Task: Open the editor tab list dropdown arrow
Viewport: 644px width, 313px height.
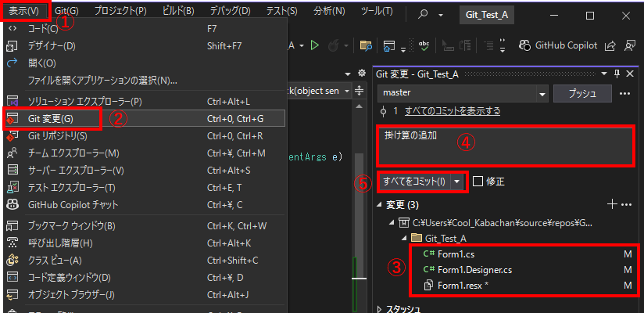Action: tap(349, 74)
